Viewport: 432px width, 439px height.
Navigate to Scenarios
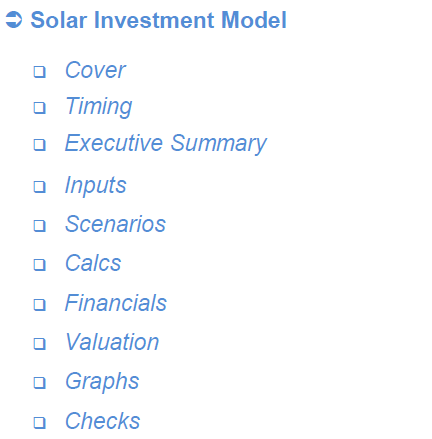click(x=115, y=224)
